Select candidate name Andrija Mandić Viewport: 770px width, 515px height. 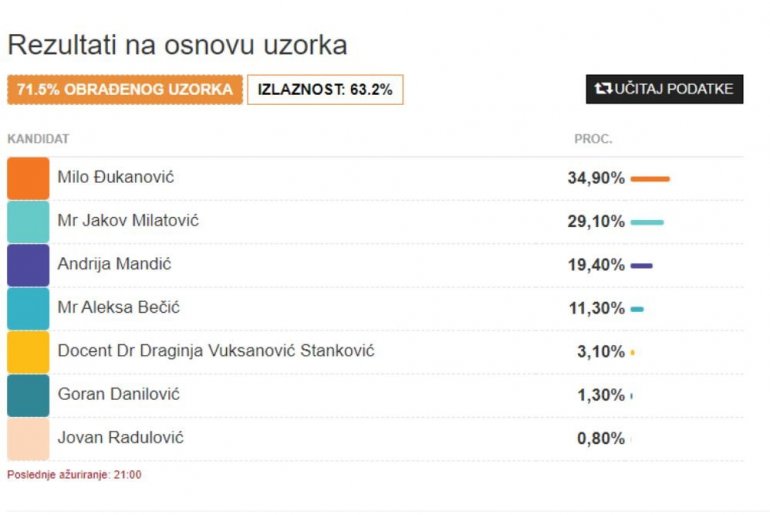pos(115,264)
